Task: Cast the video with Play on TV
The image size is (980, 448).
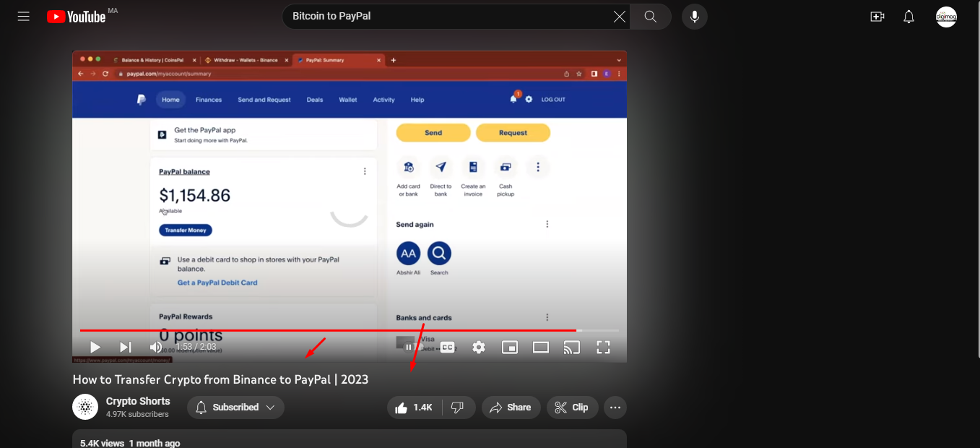Action: (572, 348)
